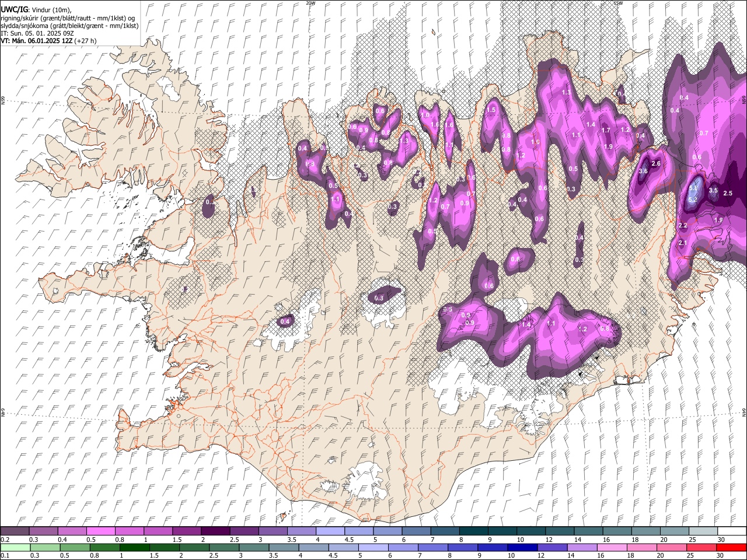
Task: Pick the light pink 16–18 lower legend swatch
Action: [x=612, y=548]
